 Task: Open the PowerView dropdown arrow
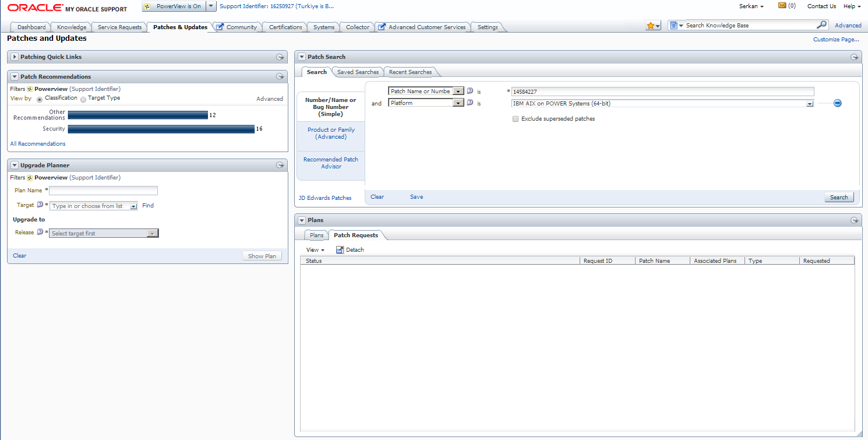[210, 6]
